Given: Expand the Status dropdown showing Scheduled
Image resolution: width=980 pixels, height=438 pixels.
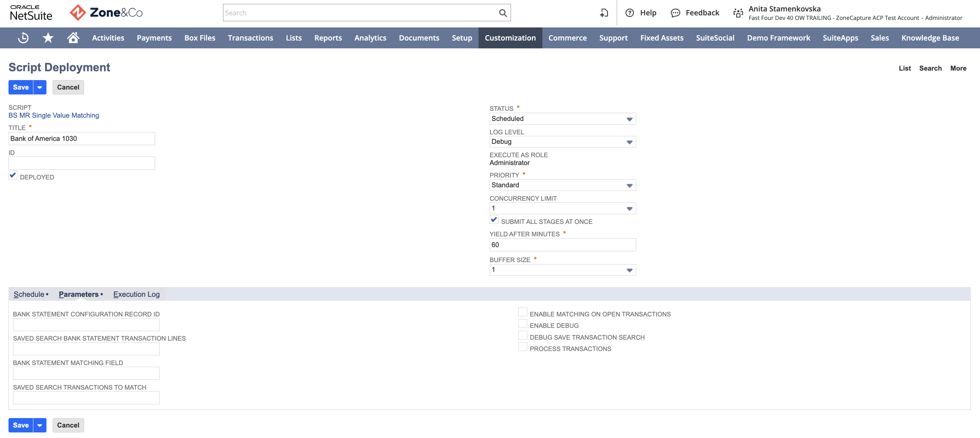Looking at the screenshot, I should [x=562, y=119].
